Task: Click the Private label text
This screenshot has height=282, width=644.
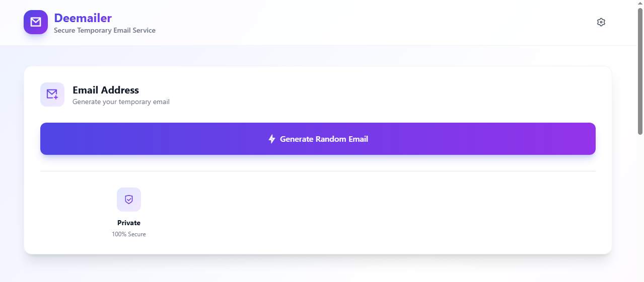Action: pos(129,223)
